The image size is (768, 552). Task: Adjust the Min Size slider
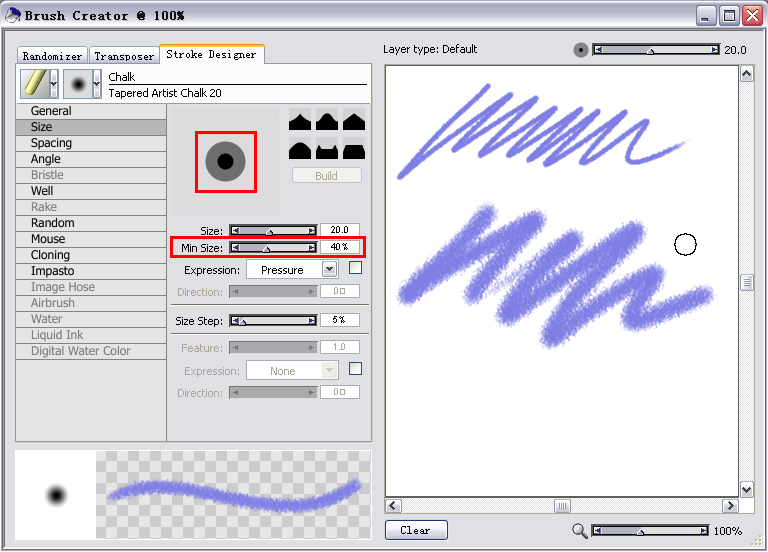pos(273,247)
